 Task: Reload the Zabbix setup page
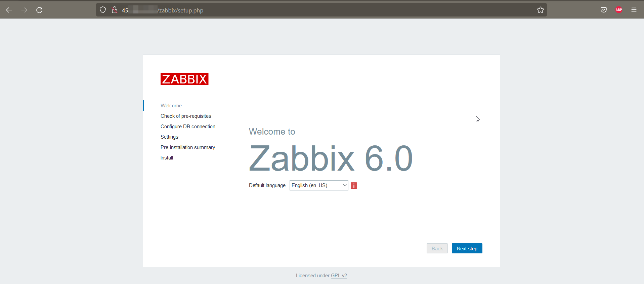point(39,10)
